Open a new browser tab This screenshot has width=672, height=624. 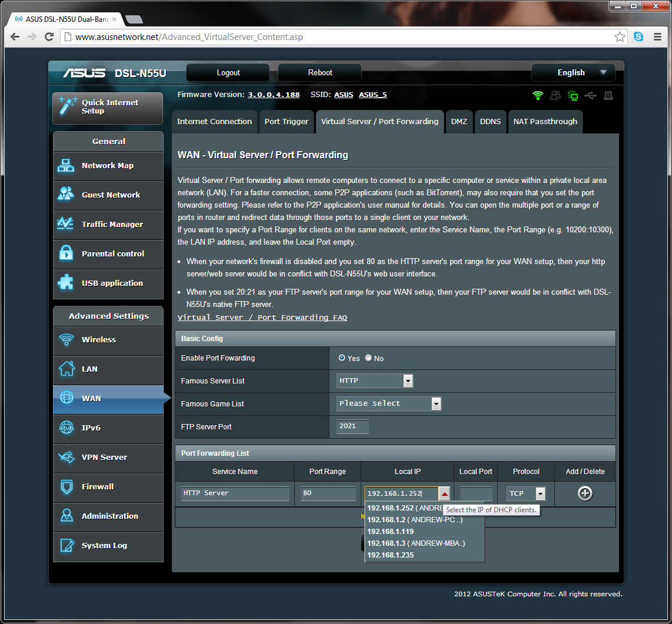tap(134, 19)
